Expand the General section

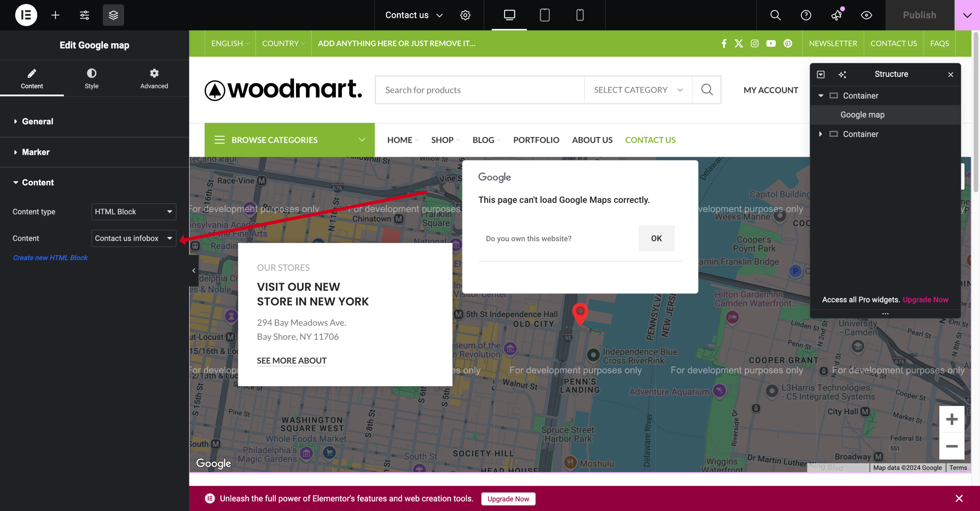pos(94,121)
